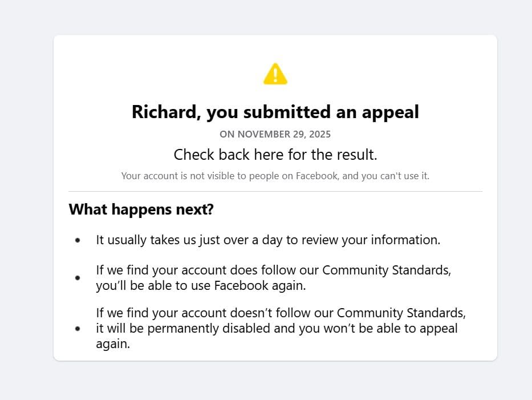
Task: Click the first bullet point dot
Action: (78, 240)
